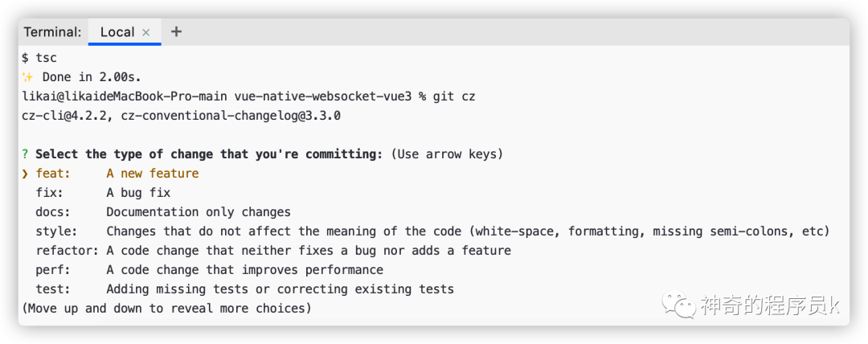
Task: Pick test: Adding missing tests option
Action: point(244,289)
